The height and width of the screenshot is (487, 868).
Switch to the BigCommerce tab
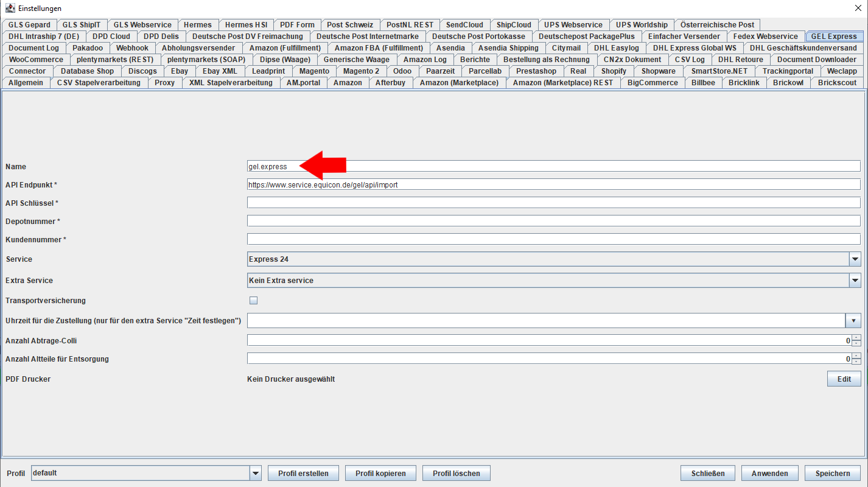pos(653,83)
